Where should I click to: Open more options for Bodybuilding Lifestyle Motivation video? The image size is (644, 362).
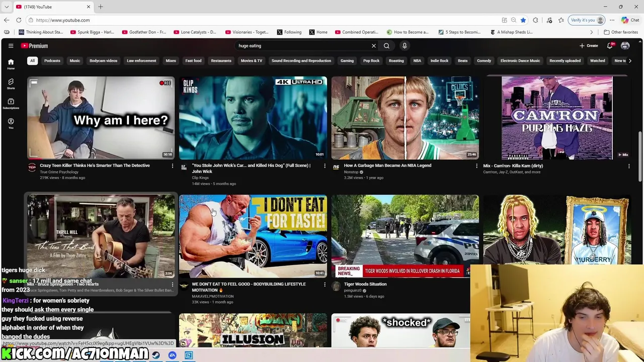coord(325,285)
